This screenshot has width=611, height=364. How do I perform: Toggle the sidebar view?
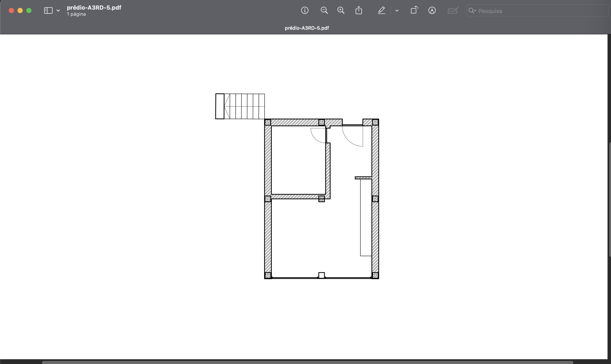[x=48, y=10]
